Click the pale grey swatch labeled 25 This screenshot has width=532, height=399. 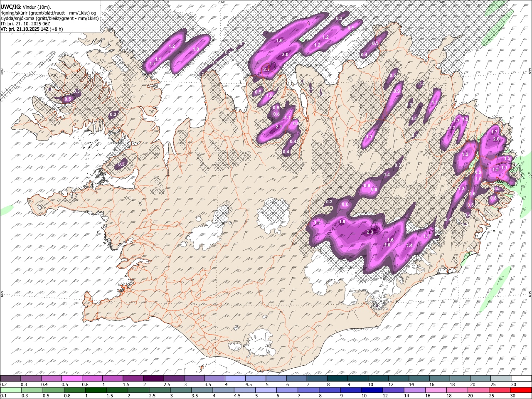[500, 379]
